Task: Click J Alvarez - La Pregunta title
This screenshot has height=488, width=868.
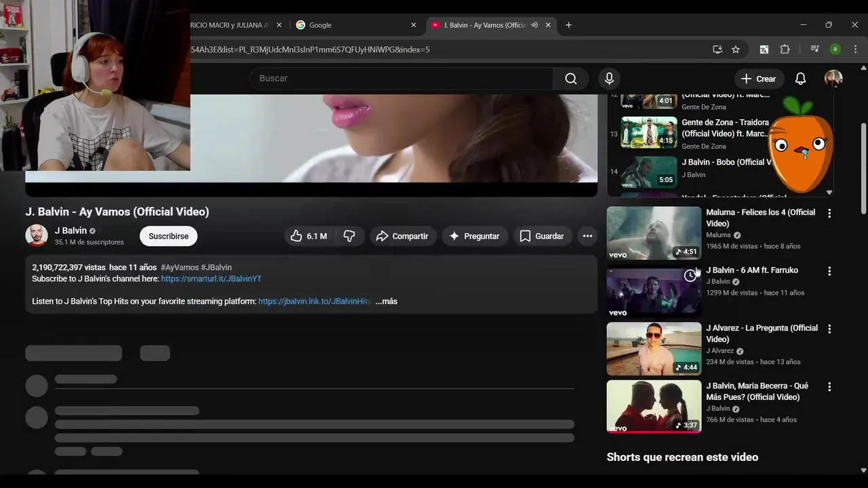Action: click(x=762, y=333)
